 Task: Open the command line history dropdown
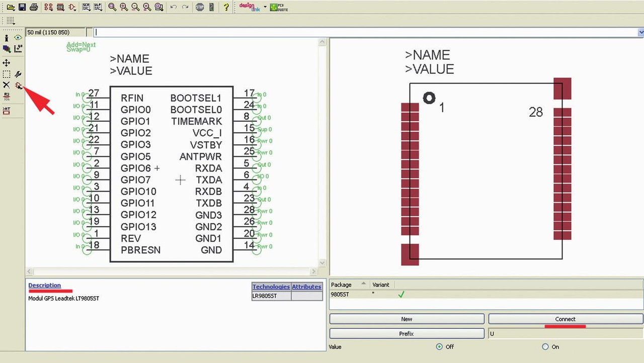[640, 32]
